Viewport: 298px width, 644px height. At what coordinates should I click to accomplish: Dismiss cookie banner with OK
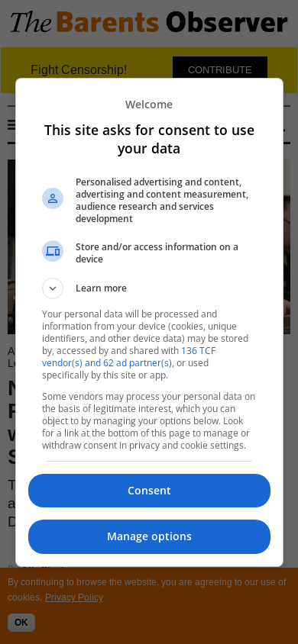tap(21, 623)
